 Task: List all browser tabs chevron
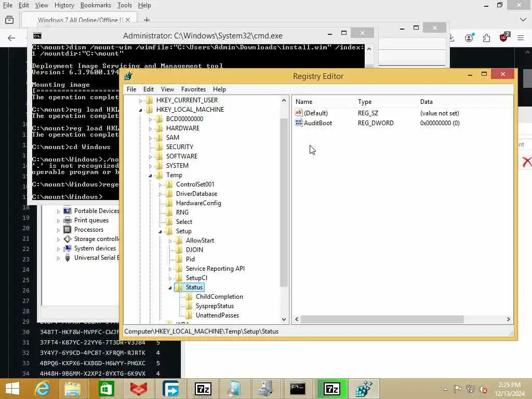[x=523, y=20]
